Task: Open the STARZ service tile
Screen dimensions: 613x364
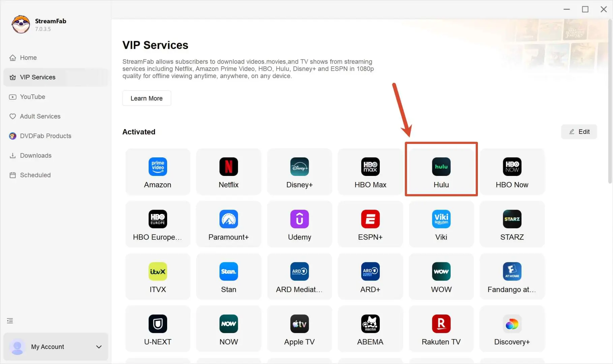Action: pos(512,224)
